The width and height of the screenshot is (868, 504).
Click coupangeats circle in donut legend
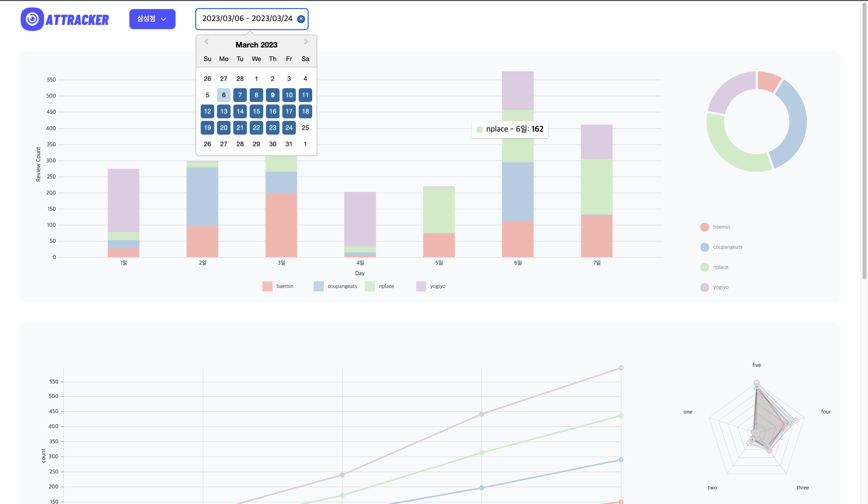pyautogui.click(x=705, y=247)
